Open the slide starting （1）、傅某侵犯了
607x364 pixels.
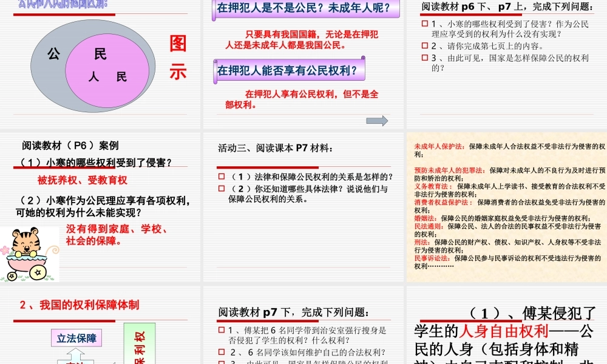pos(507,325)
